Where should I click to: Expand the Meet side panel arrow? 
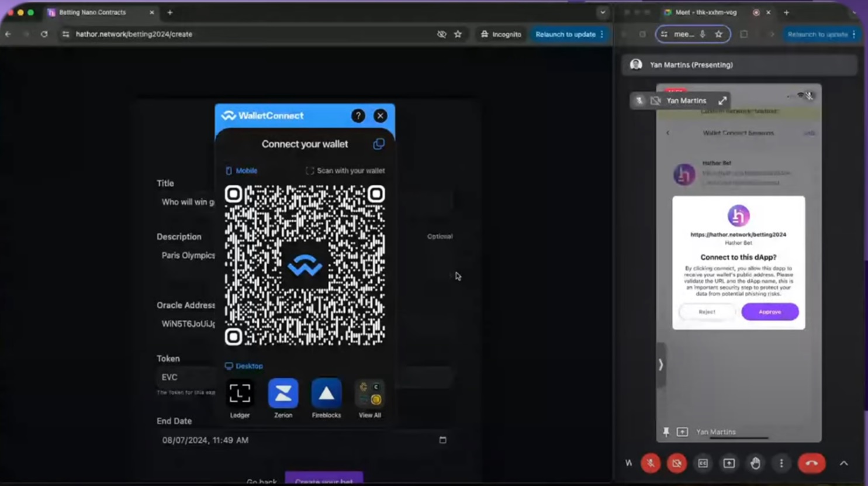pyautogui.click(x=661, y=365)
